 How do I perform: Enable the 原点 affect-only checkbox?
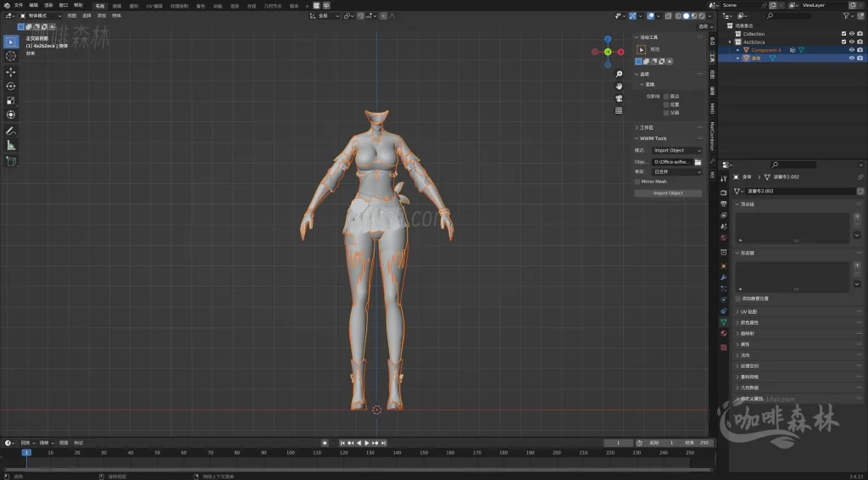point(666,97)
